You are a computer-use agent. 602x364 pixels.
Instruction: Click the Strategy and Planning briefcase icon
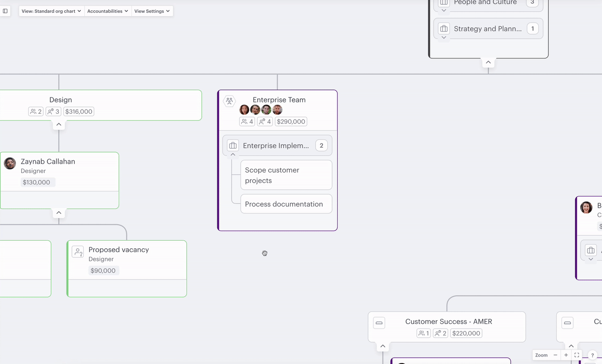444,29
